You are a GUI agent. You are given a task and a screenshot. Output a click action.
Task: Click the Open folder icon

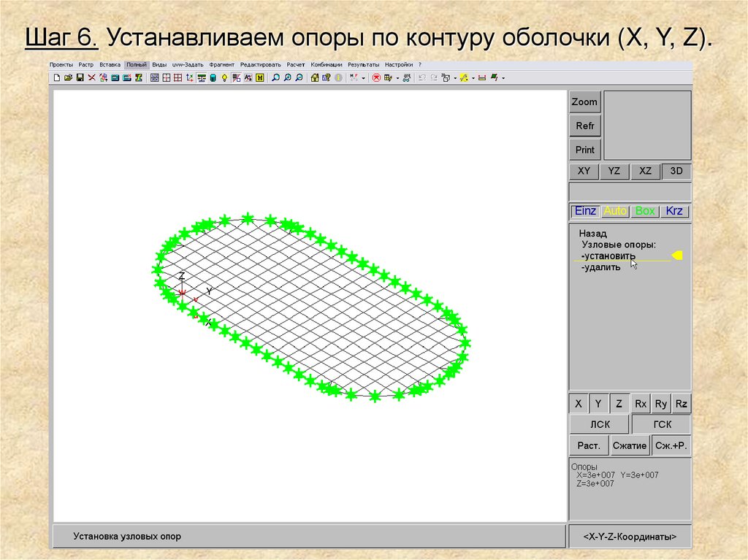coord(68,77)
